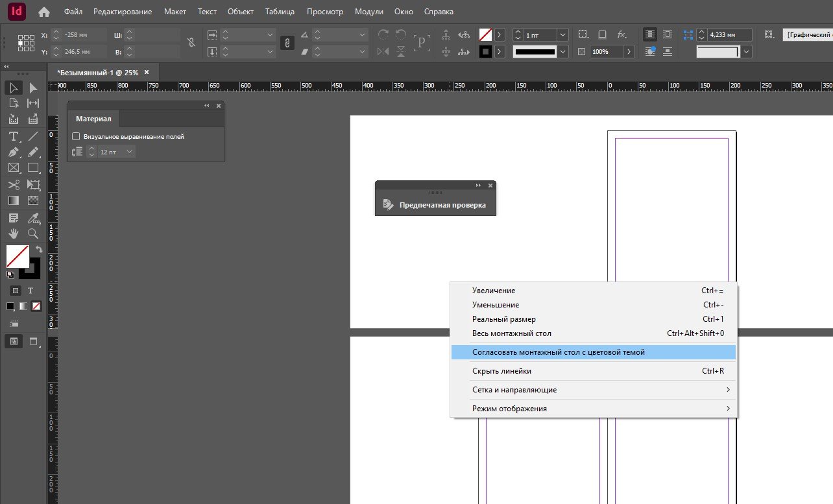
Task: Toggle the constrain proportions link icon
Action: pyautogui.click(x=190, y=43)
